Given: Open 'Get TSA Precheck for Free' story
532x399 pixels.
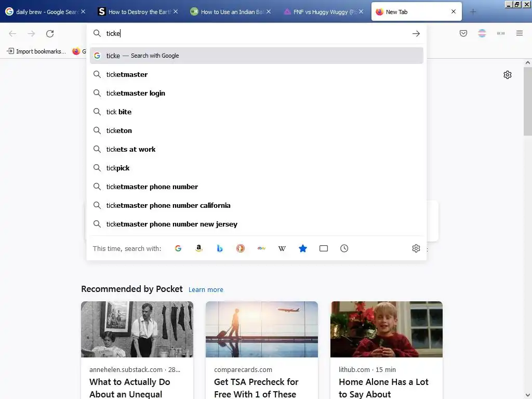Looking at the screenshot, I should coord(256,388).
